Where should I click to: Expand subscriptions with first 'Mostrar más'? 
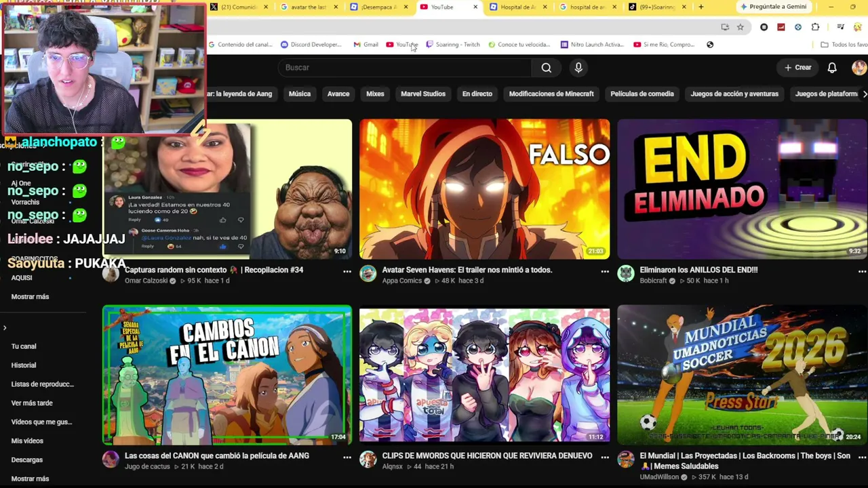[30, 297]
